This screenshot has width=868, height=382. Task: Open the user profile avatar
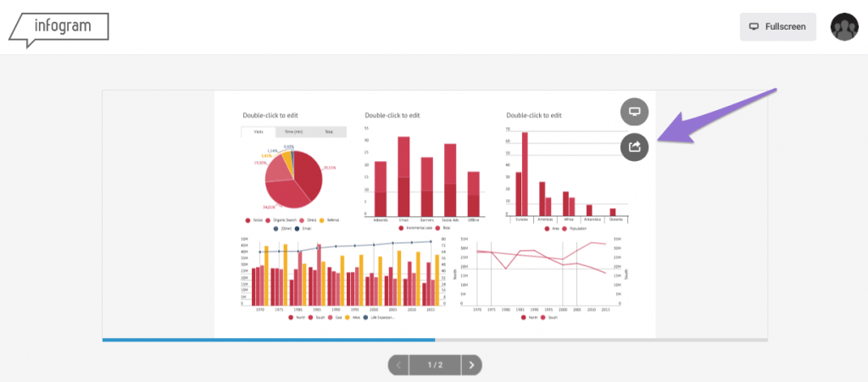click(x=844, y=27)
